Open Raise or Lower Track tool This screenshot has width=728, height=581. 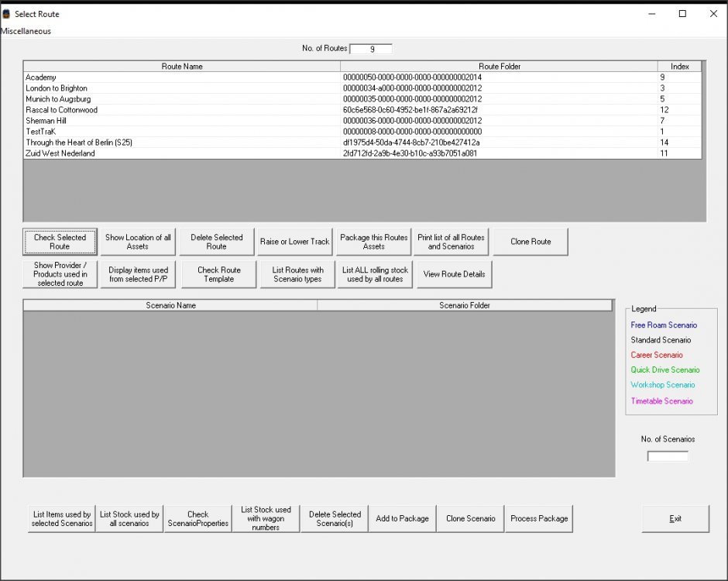pyautogui.click(x=295, y=242)
